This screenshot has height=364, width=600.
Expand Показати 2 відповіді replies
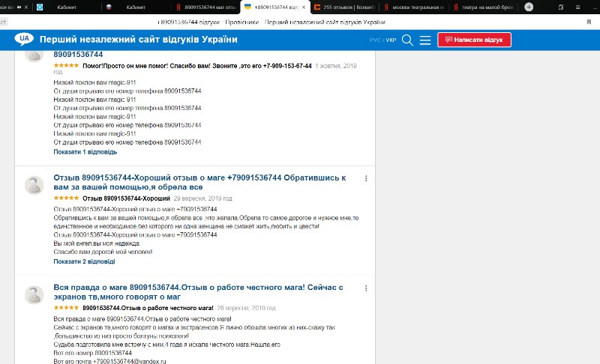coord(84,261)
